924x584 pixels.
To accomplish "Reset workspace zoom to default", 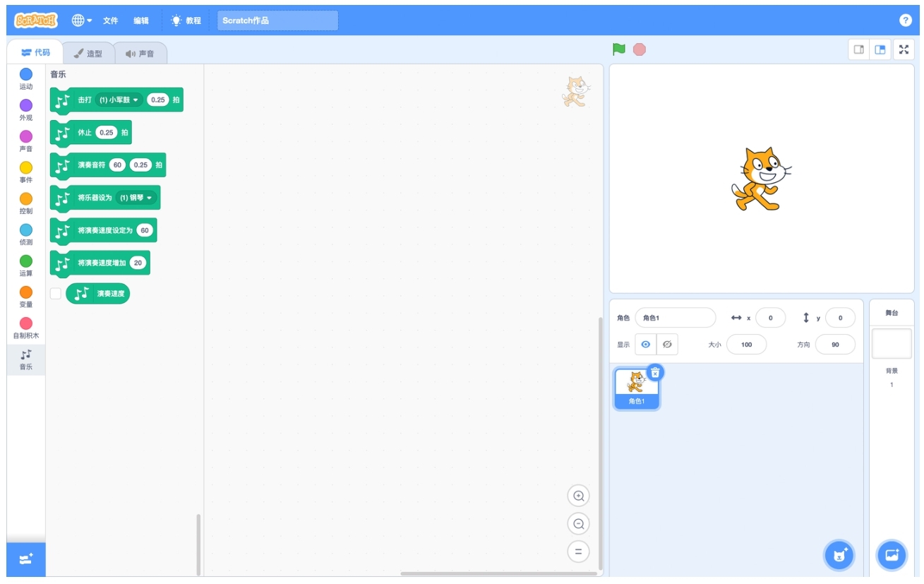I will pyautogui.click(x=579, y=552).
